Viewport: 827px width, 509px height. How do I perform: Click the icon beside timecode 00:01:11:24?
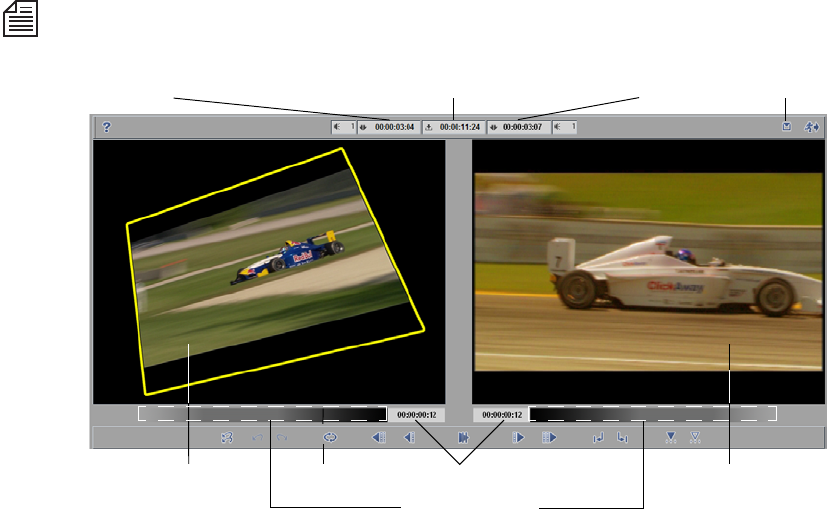tap(429, 127)
